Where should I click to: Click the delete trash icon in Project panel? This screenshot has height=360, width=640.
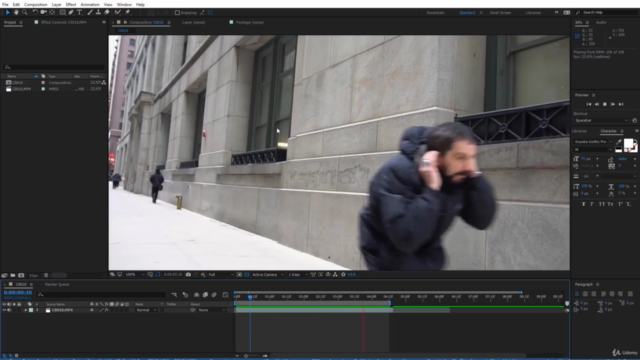click(x=46, y=276)
